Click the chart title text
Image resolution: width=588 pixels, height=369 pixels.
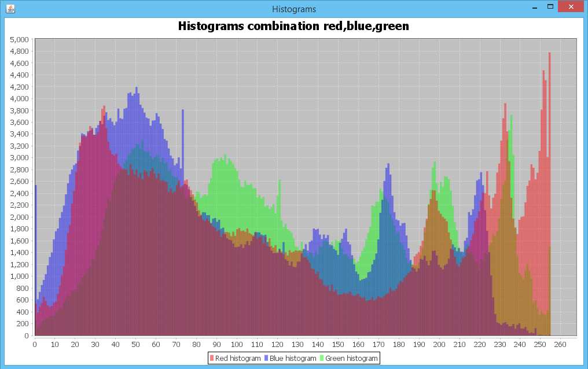[x=293, y=26]
